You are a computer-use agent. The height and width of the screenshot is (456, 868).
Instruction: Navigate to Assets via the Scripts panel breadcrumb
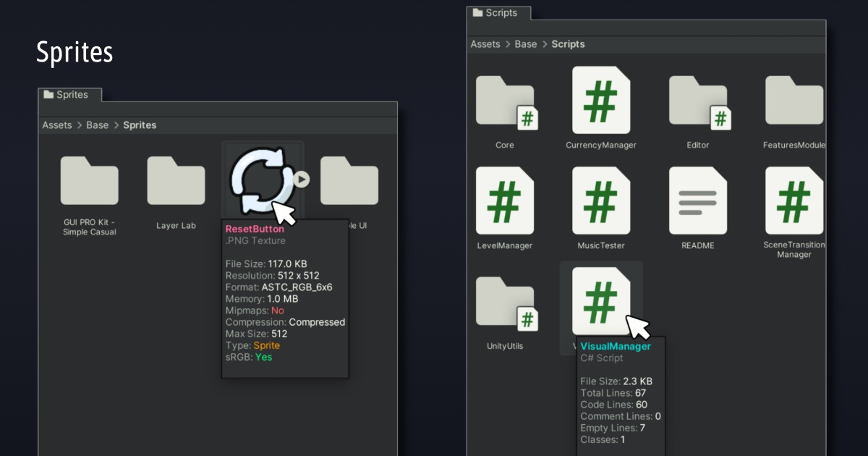[x=485, y=44]
